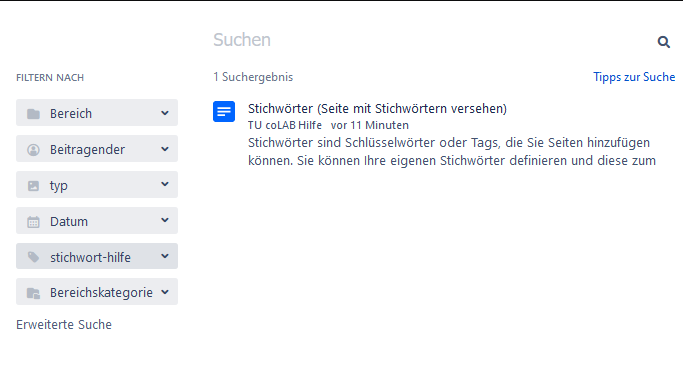Viewport: 683px width, 370px height.
Task: Click the calendar icon in Datum filter
Action: [x=34, y=222]
